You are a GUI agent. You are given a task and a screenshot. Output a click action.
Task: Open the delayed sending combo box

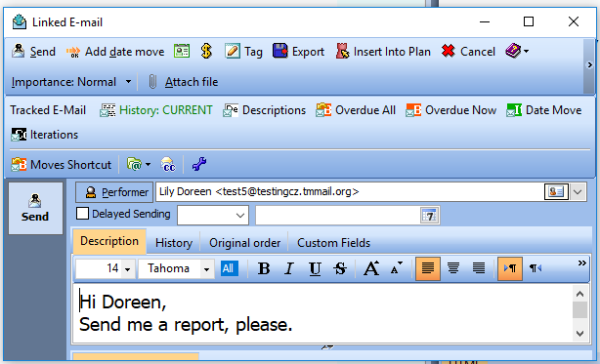(x=213, y=216)
